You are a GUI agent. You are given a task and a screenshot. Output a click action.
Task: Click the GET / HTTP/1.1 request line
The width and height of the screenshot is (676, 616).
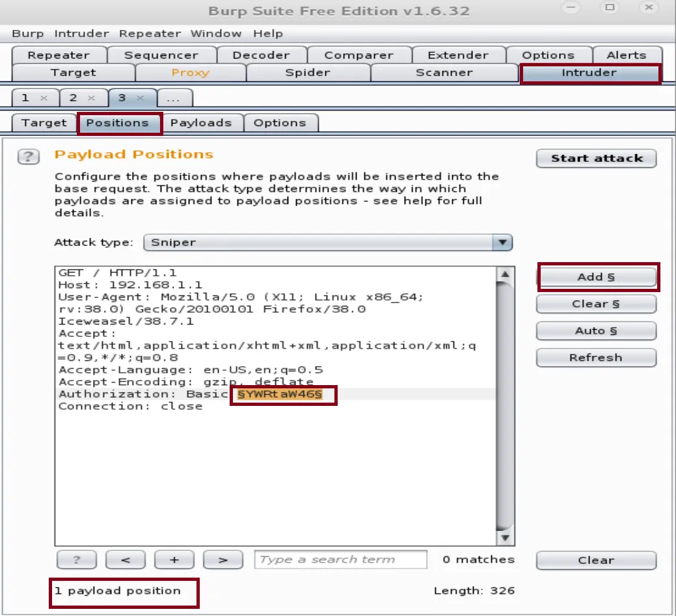(117, 273)
